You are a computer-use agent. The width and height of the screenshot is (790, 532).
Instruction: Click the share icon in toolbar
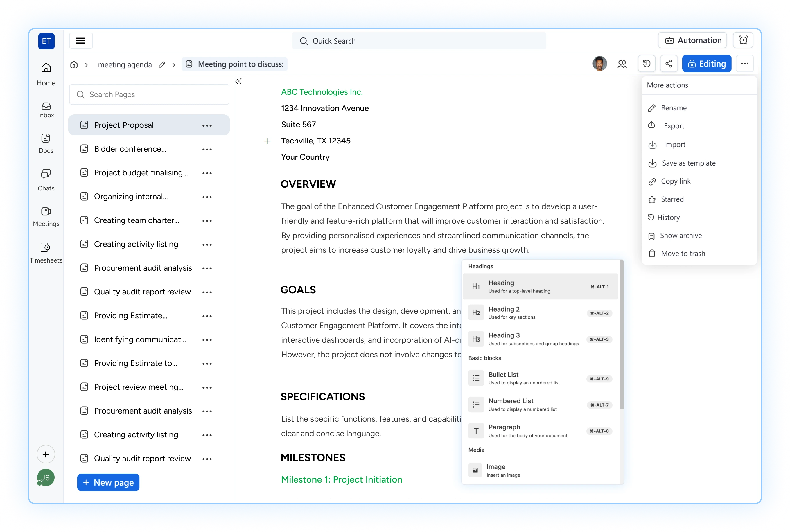point(669,64)
